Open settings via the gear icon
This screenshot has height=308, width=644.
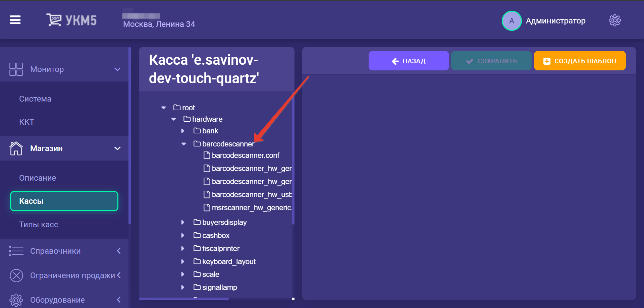pyautogui.click(x=614, y=20)
